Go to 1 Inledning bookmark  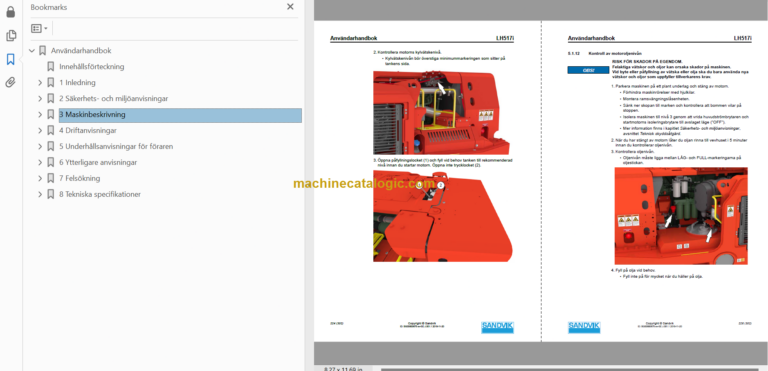(77, 82)
